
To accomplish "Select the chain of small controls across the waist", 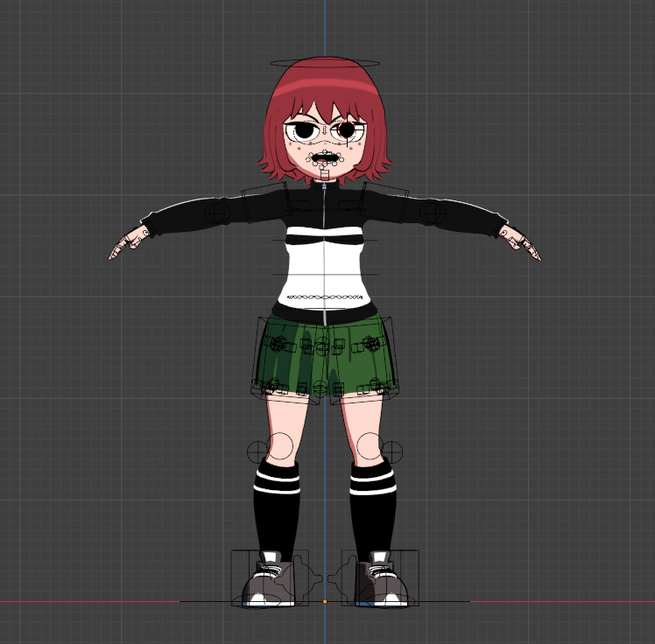I will pyautogui.click(x=325, y=297).
